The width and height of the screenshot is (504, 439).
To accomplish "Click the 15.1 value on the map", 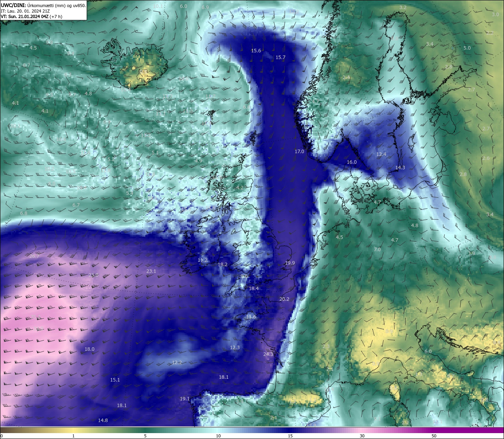I will click(x=115, y=380).
